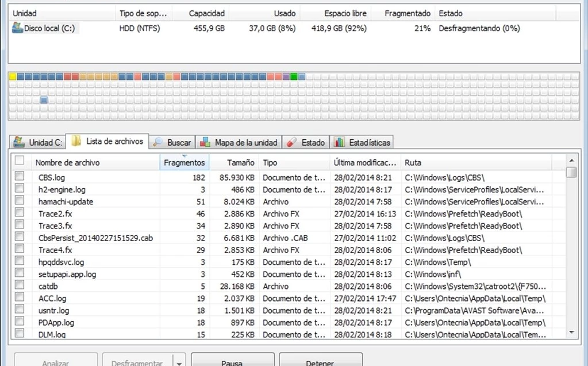Open Buscar tab via magnifier icon
588x366 pixels.
[157, 142]
